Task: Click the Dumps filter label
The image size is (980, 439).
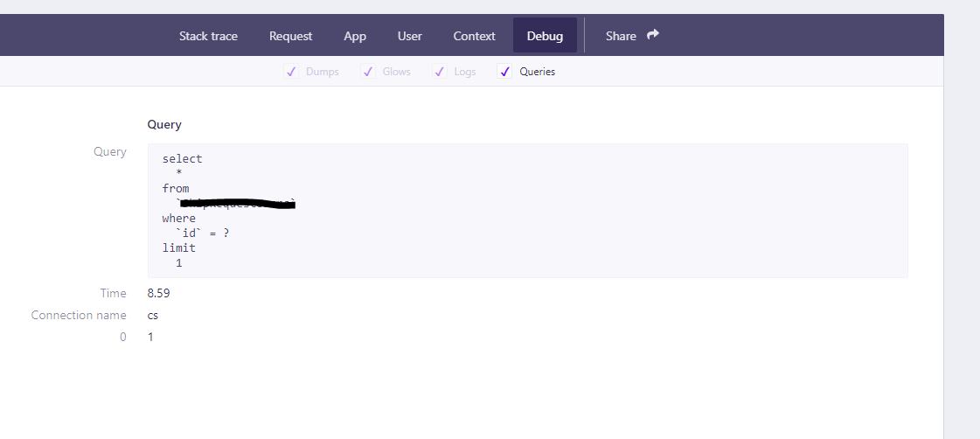Action: pyautogui.click(x=323, y=72)
